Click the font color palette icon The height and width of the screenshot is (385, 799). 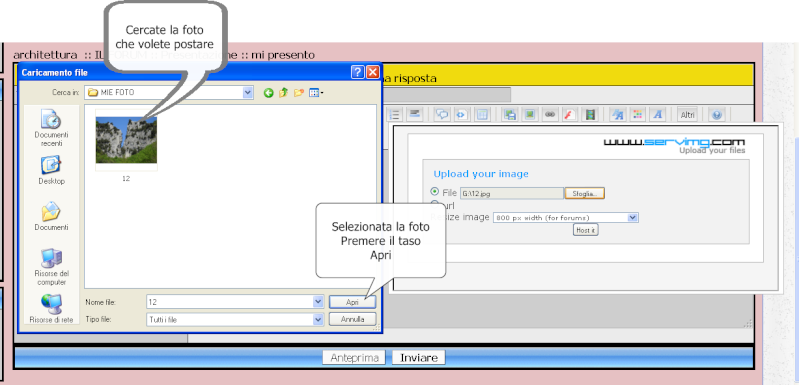tap(637, 115)
